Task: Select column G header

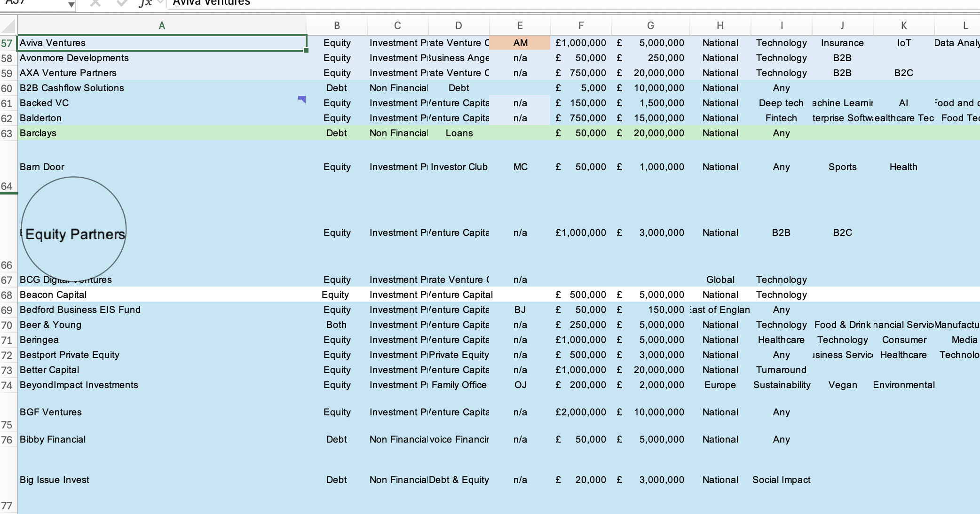Action: [651, 26]
